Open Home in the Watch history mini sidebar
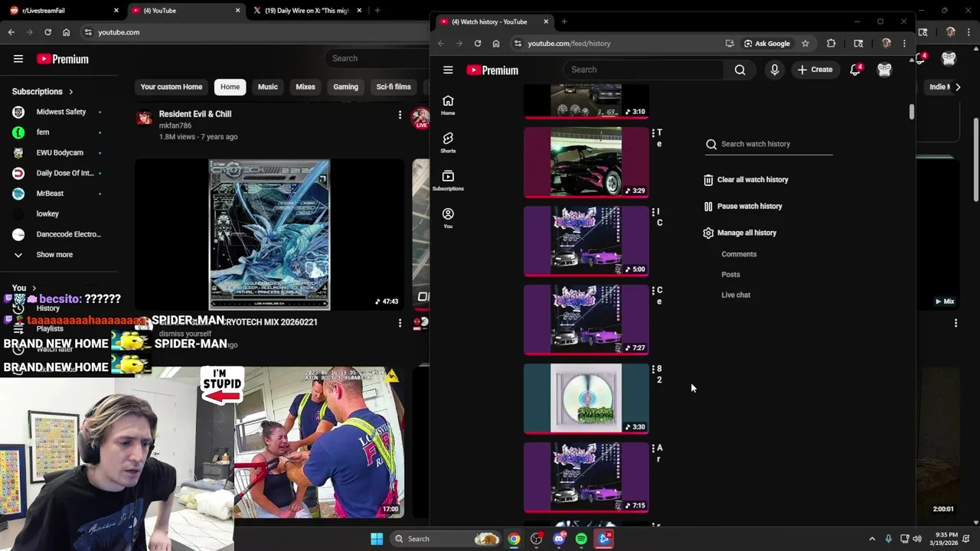980x551 pixels. coord(448,106)
